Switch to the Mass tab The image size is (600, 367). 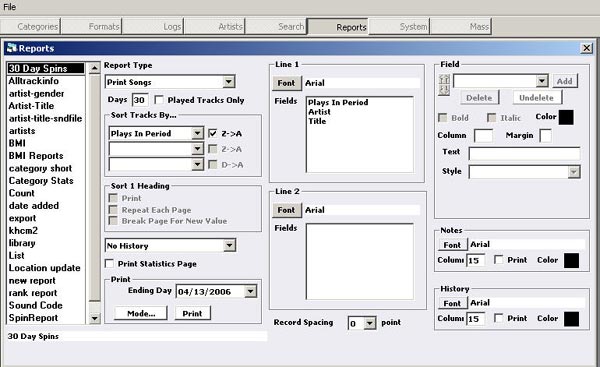coord(461,26)
